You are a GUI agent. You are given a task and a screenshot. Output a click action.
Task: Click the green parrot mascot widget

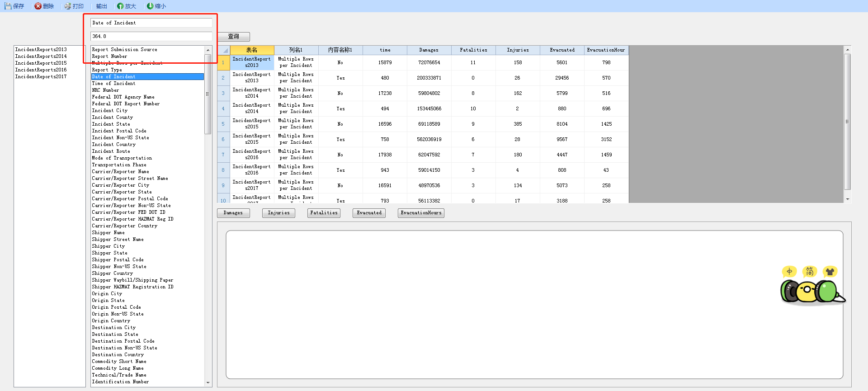click(812, 292)
